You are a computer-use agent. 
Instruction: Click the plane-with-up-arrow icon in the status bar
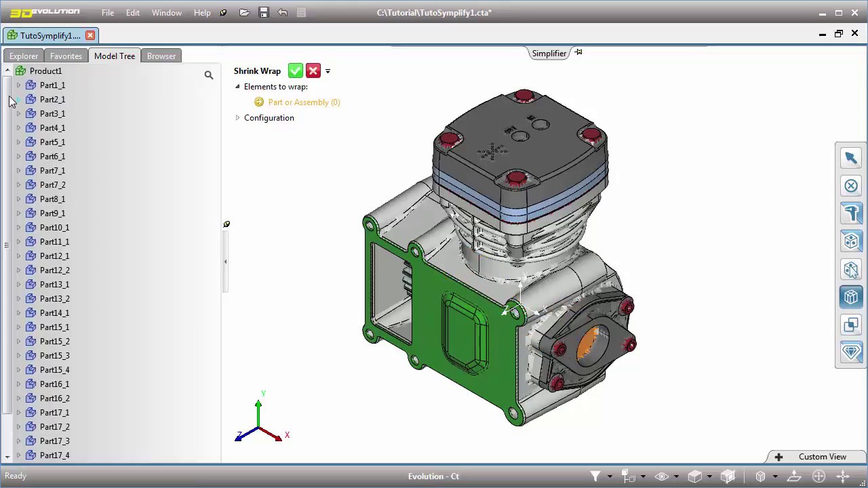(x=793, y=476)
